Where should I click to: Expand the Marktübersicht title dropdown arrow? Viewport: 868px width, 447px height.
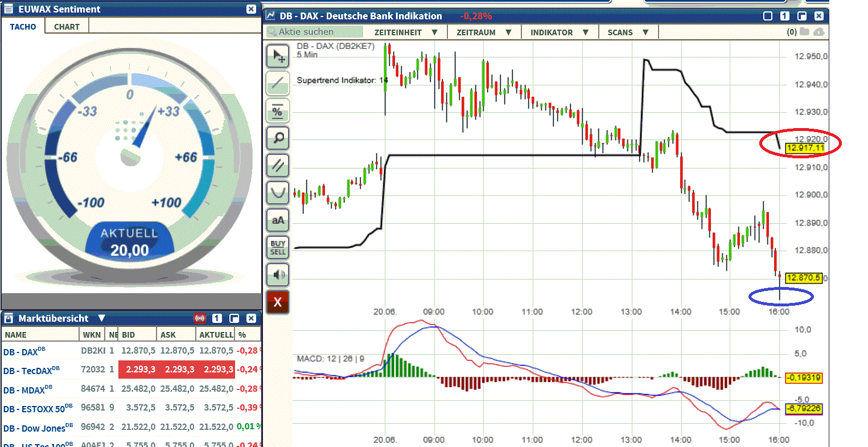pyautogui.click(x=101, y=318)
